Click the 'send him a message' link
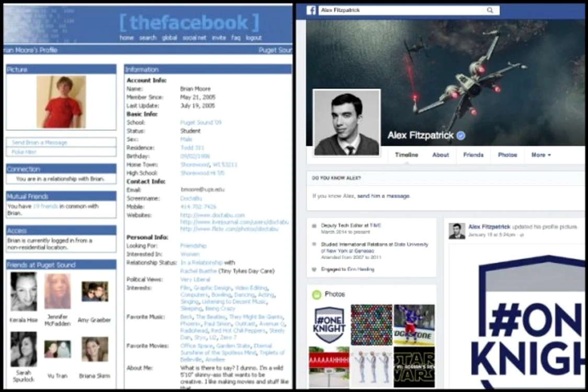 point(383,196)
